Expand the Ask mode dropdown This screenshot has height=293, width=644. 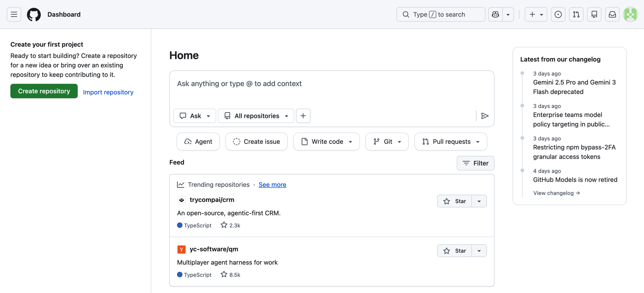pos(195,116)
